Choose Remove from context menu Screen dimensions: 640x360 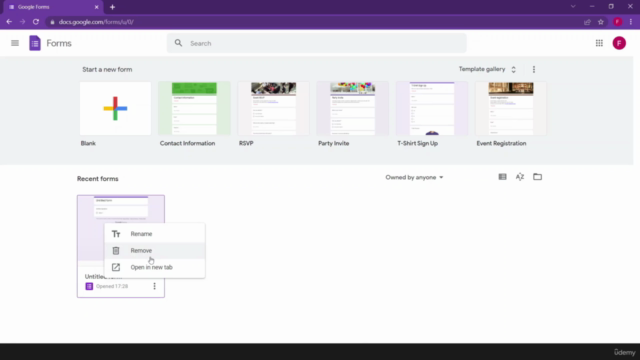click(x=155, y=251)
